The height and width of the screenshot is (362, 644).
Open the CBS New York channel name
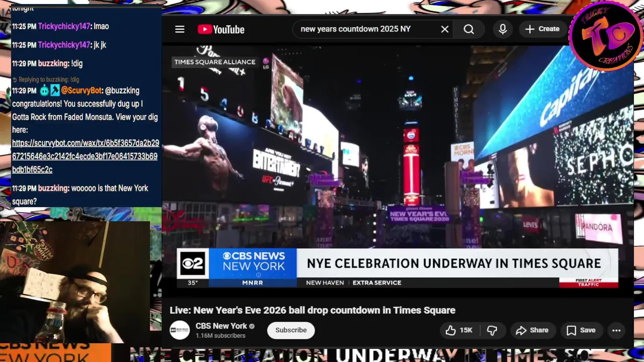pos(221,326)
